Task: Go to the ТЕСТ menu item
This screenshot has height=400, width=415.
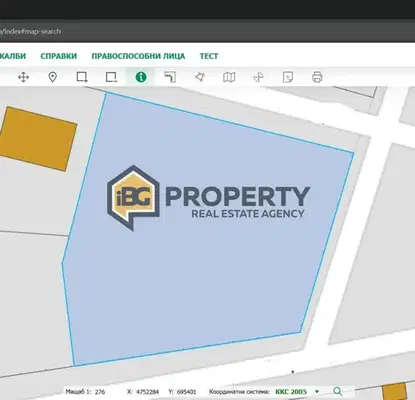Action: pos(209,56)
